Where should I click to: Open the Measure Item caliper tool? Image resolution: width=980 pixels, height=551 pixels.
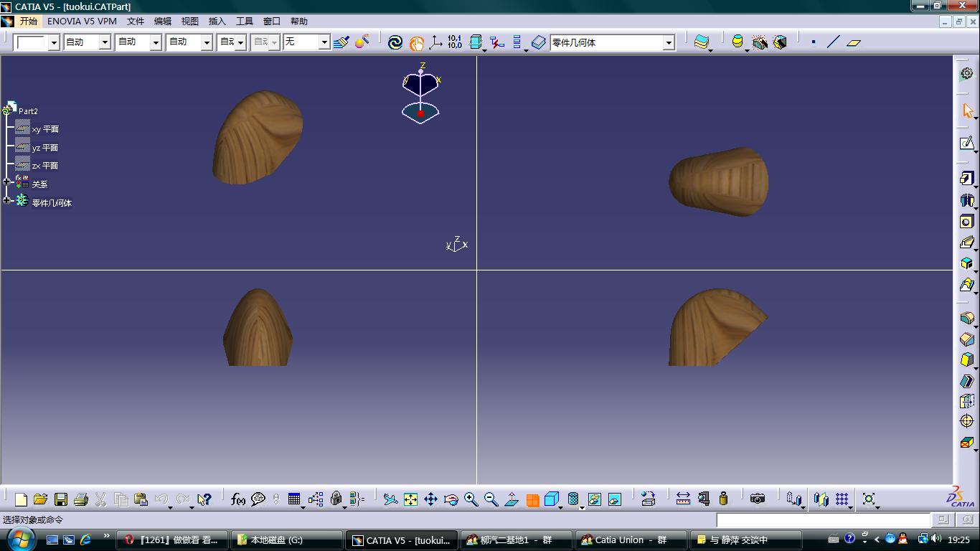click(703, 499)
